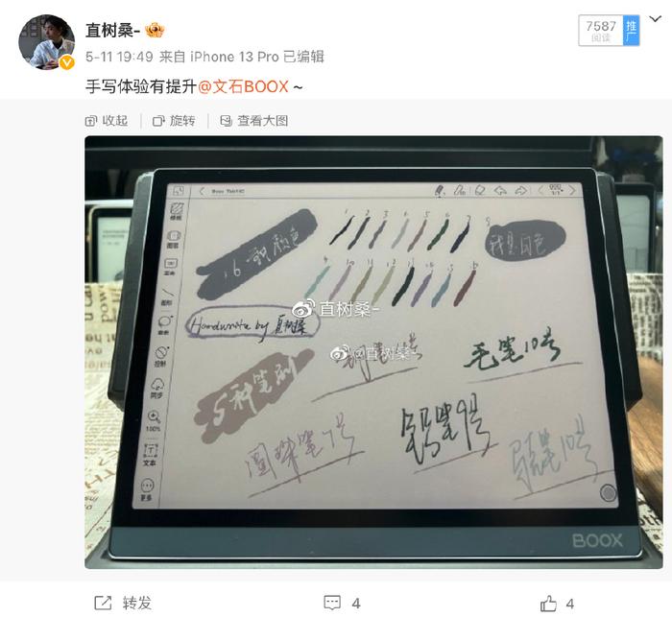Like the post with thumbs-up icon

(x=548, y=604)
